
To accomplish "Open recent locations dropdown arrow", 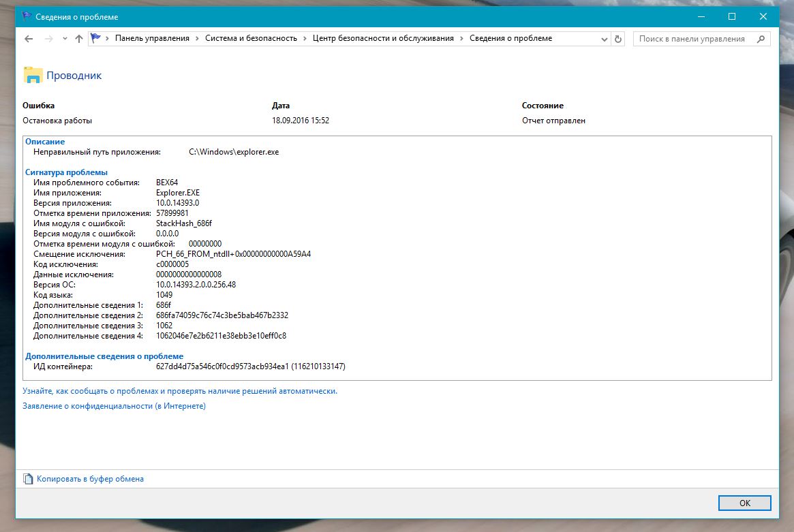I will pos(65,39).
